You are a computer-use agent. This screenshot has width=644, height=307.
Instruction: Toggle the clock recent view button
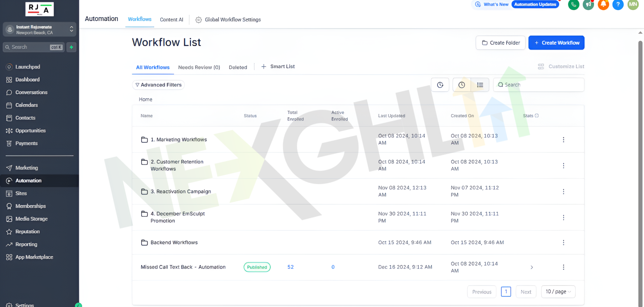click(x=461, y=85)
